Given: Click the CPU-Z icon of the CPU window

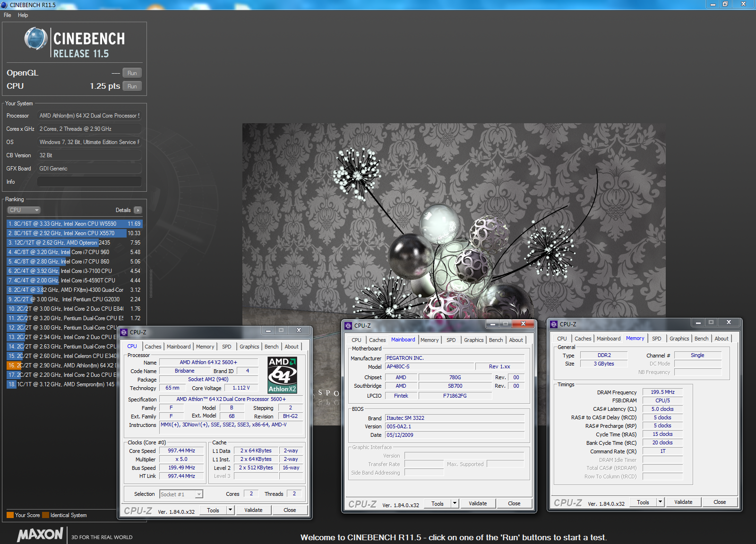Looking at the screenshot, I should [124, 332].
